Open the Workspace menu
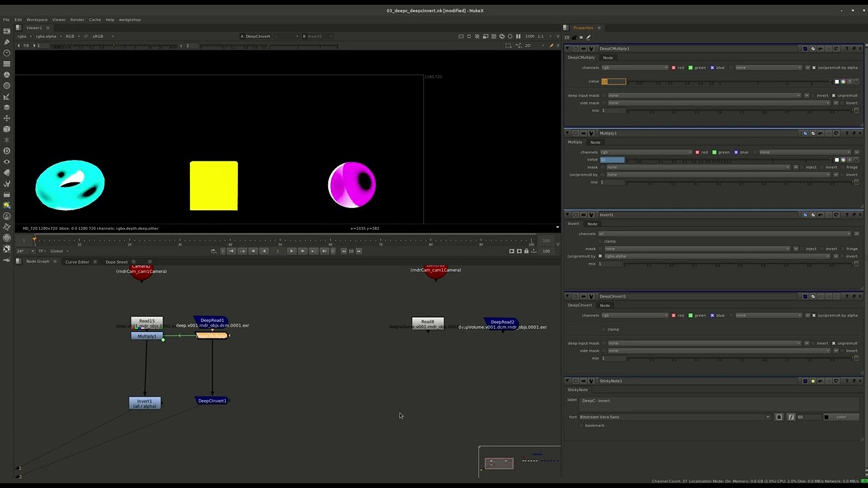The width and height of the screenshot is (868, 488). [x=37, y=20]
